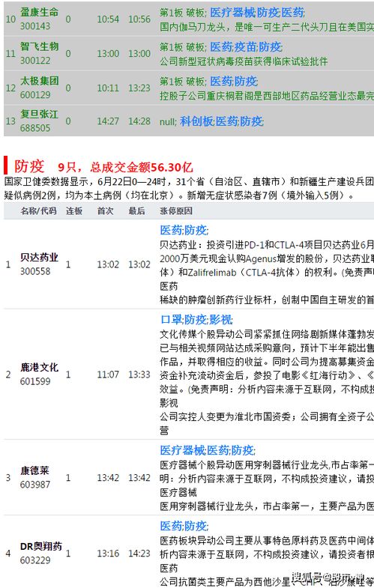Click the 名称/代码 column header
This screenshot has width=374, height=588.
[x=38, y=210]
